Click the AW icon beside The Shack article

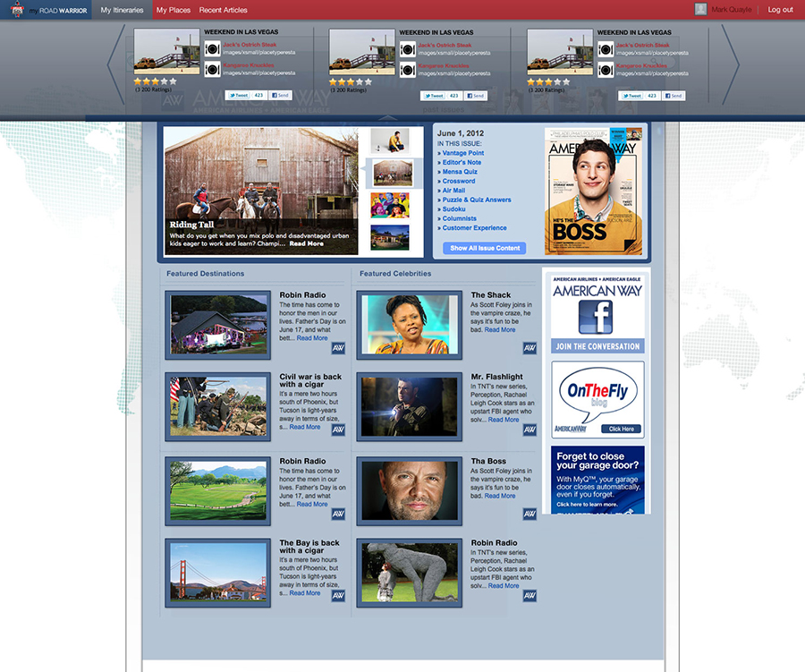click(530, 348)
